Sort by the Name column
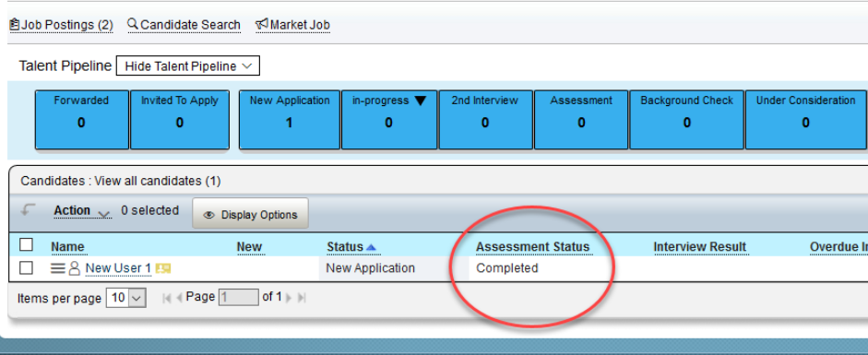The height and width of the screenshot is (355, 868). coord(67,247)
